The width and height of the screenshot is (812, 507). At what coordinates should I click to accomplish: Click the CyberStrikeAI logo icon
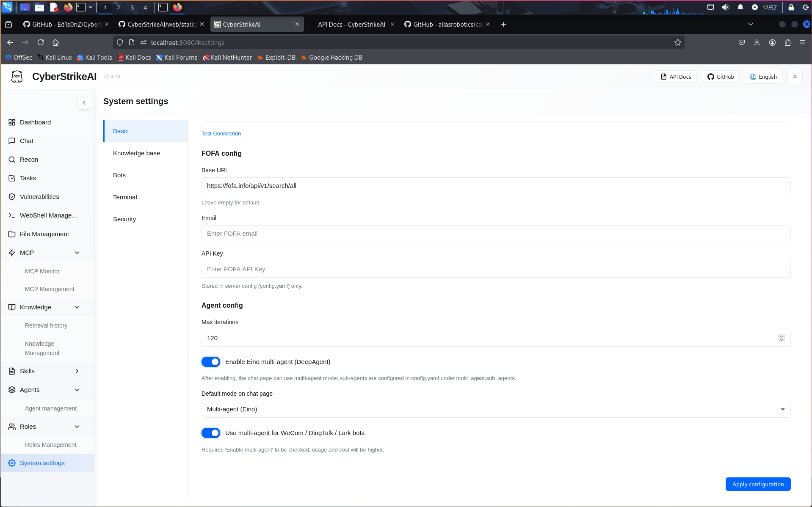pyautogui.click(x=17, y=77)
